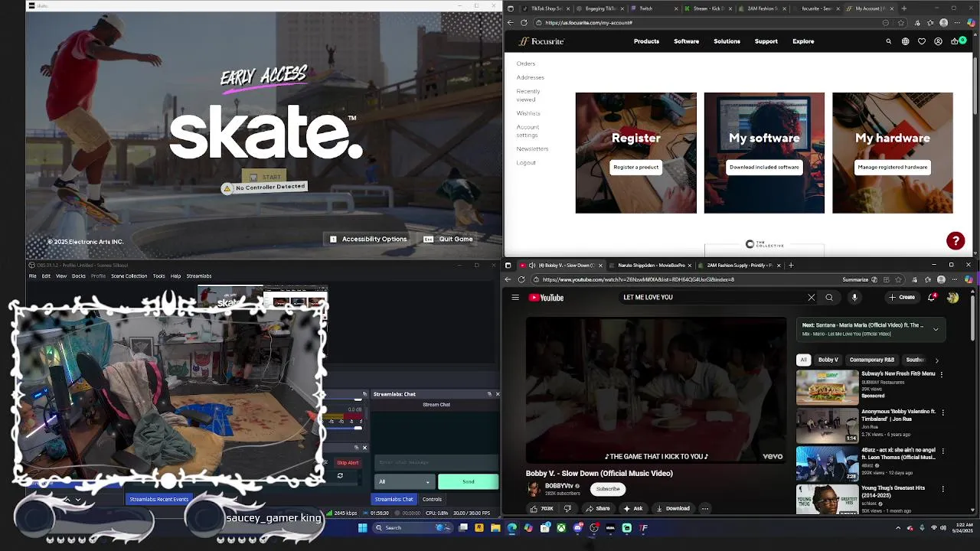Open Windows Start menu

tap(363, 527)
